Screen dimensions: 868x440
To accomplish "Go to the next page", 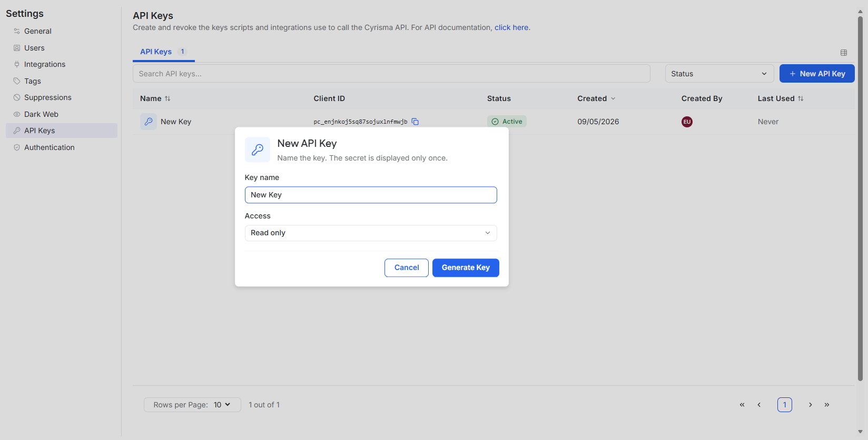I will point(811,405).
